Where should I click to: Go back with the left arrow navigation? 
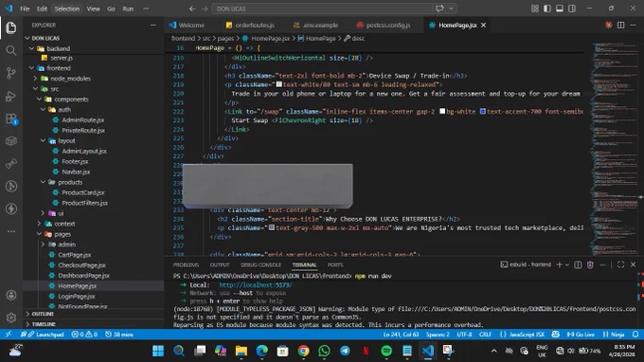192,9
